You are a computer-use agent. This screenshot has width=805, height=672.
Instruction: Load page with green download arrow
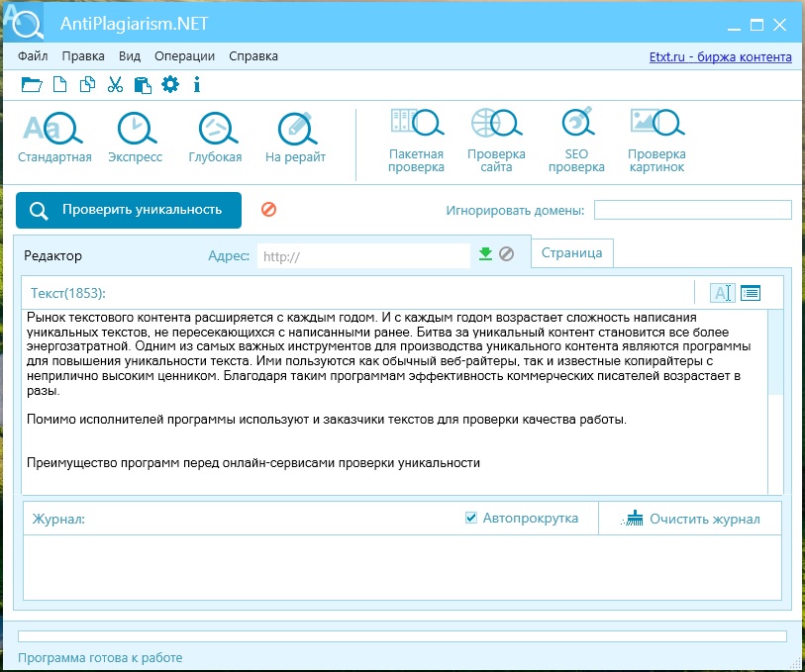click(x=485, y=253)
